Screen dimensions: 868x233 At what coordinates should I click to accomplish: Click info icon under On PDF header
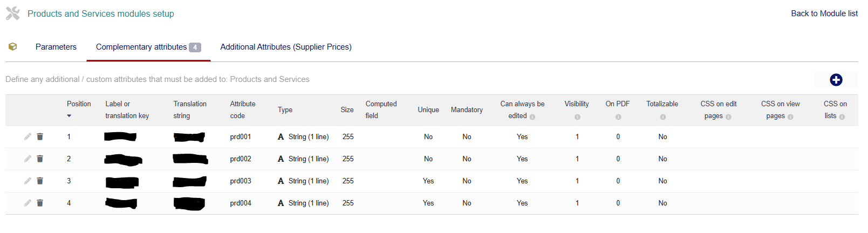618,117
